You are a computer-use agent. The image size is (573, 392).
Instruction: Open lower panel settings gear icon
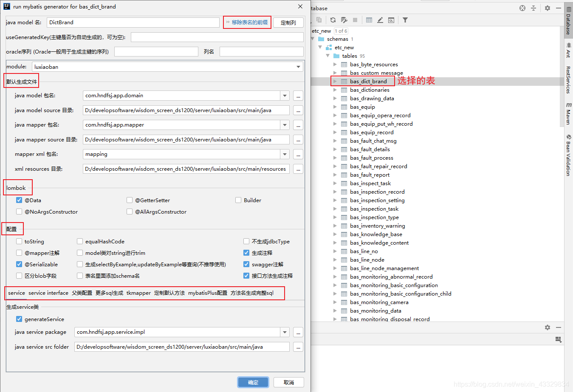coord(548,327)
